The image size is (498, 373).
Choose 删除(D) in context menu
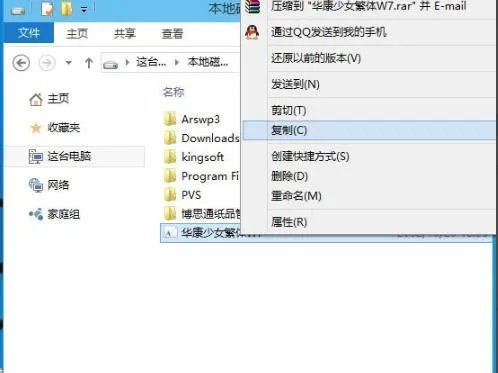click(x=369, y=176)
